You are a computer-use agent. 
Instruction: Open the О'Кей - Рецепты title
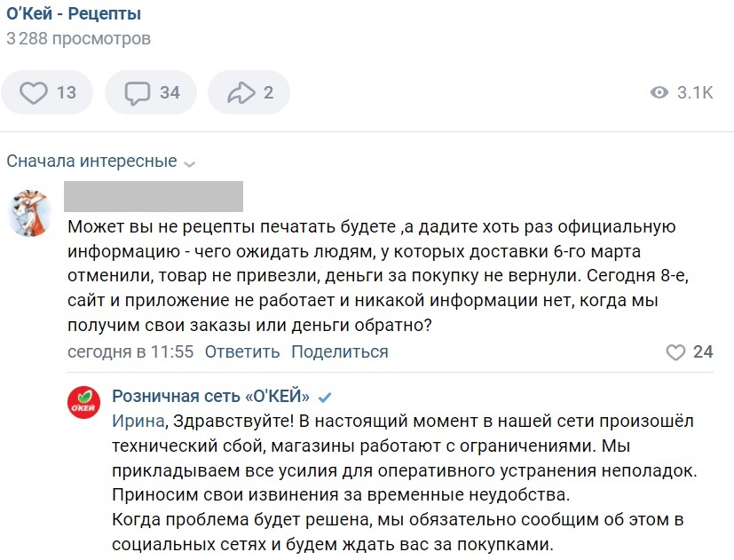point(74,14)
